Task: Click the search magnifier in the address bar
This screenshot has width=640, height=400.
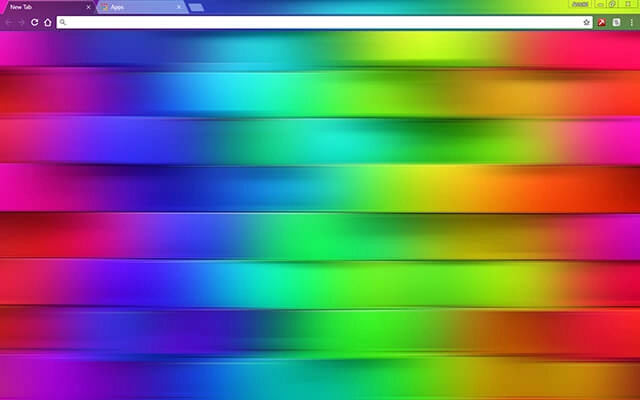Action: pos(62,22)
